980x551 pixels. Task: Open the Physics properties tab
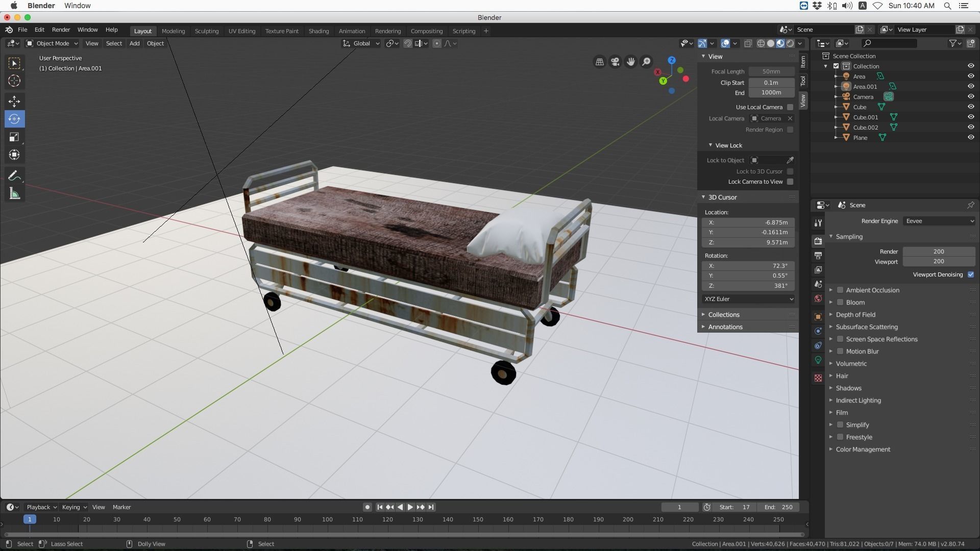point(818,331)
